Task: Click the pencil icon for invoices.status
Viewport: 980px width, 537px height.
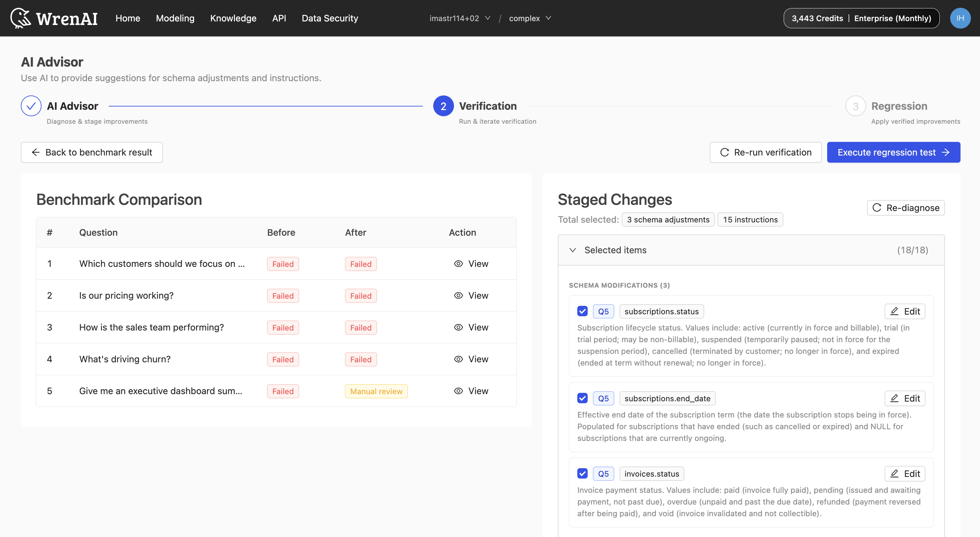Action: click(894, 473)
